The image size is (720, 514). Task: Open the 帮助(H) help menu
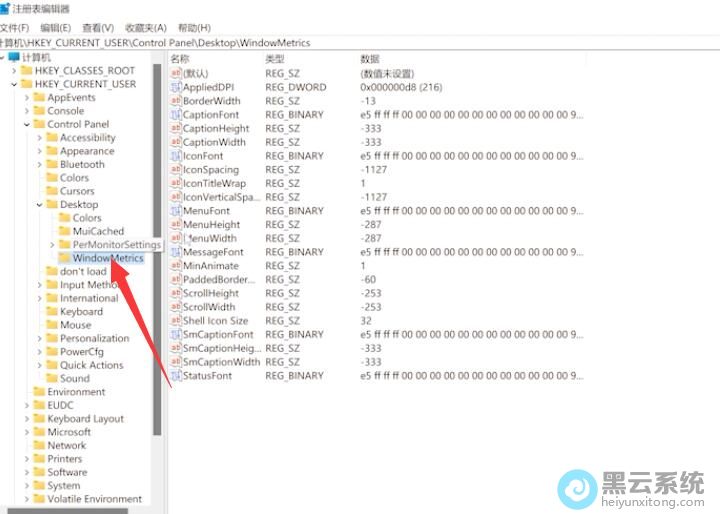194,28
